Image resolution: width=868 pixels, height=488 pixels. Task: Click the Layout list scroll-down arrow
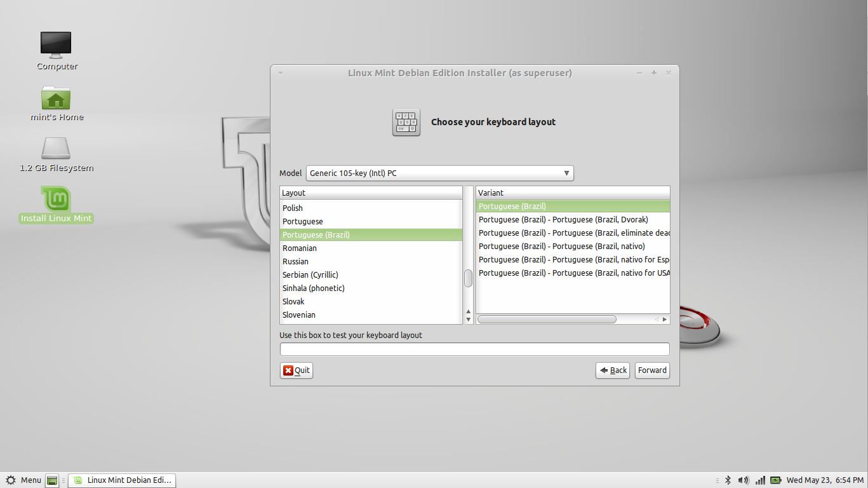(x=469, y=320)
